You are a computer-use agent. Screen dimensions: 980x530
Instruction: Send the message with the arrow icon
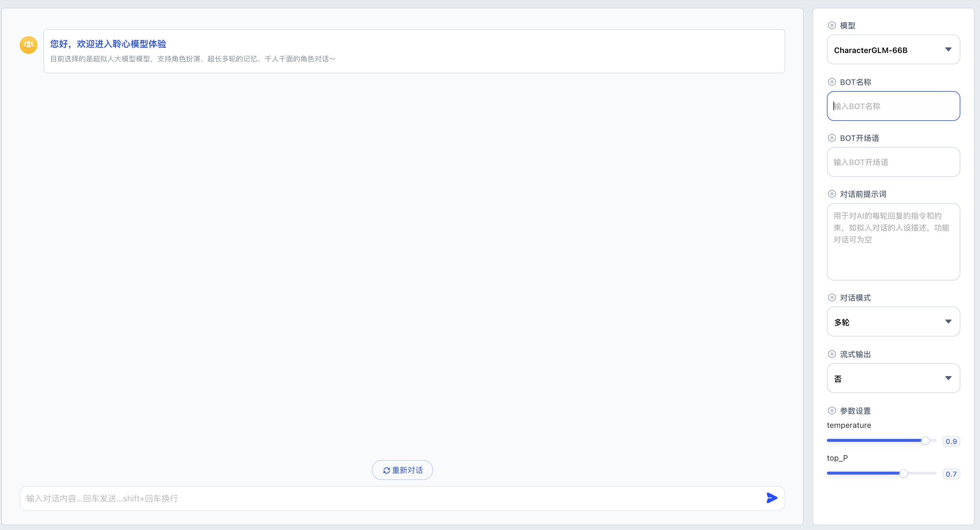[771, 498]
